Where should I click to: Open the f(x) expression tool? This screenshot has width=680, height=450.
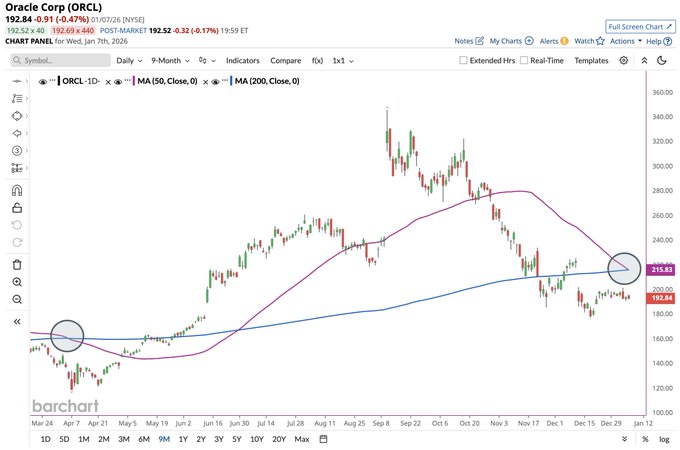(317, 61)
